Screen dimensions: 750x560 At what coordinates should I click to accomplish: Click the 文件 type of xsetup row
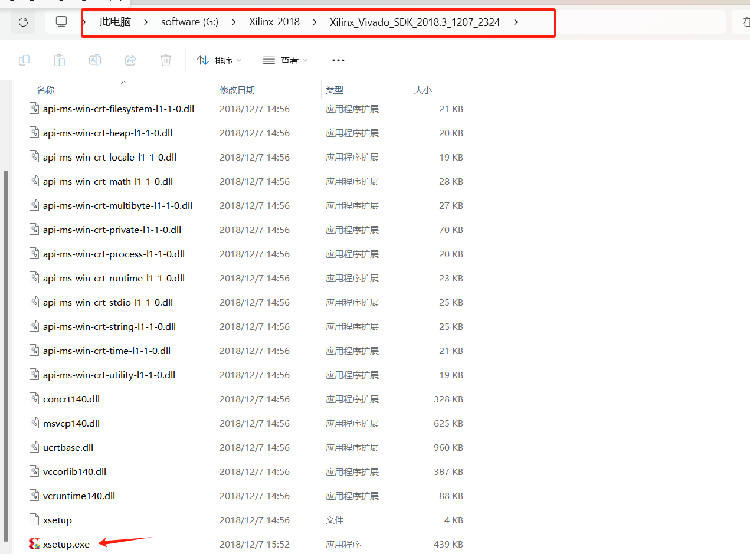point(335,520)
